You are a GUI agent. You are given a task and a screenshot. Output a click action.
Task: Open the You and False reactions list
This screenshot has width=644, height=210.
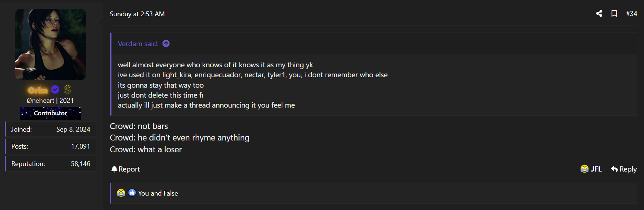pos(158,193)
